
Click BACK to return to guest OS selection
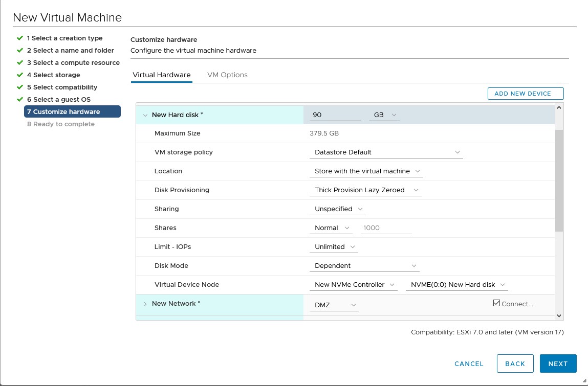(515, 364)
